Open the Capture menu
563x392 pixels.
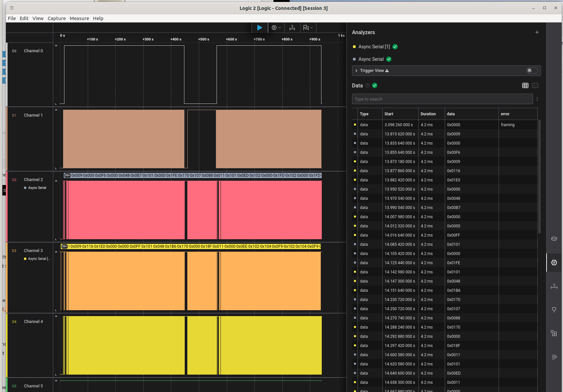(x=57, y=18)
